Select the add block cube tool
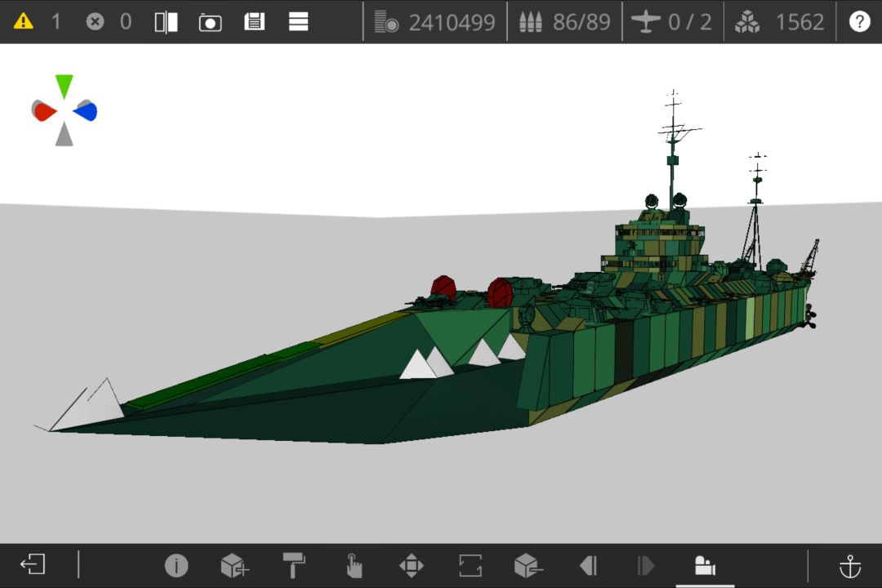The image size is (882, 588). 234,565
